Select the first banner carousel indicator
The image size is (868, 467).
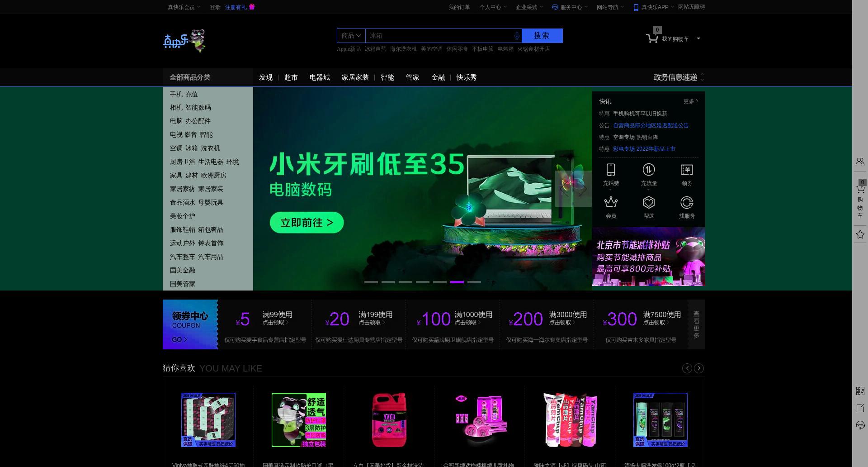click(371, 282)
